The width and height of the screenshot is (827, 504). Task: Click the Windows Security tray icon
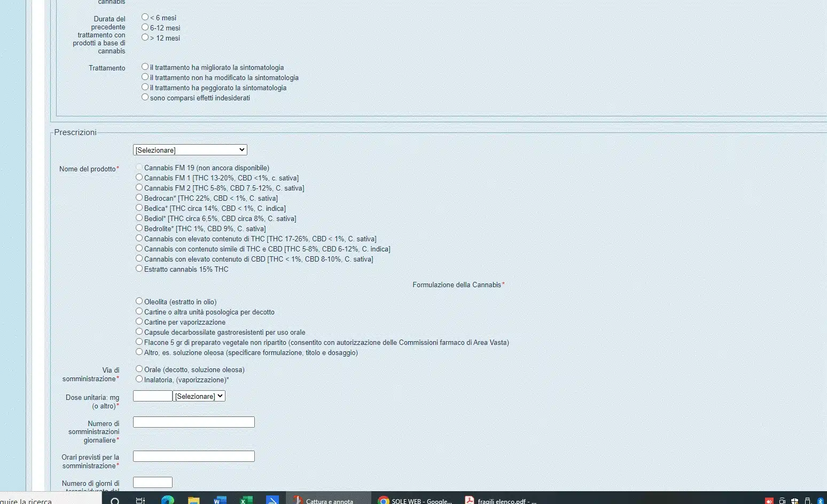pos(794,501)
